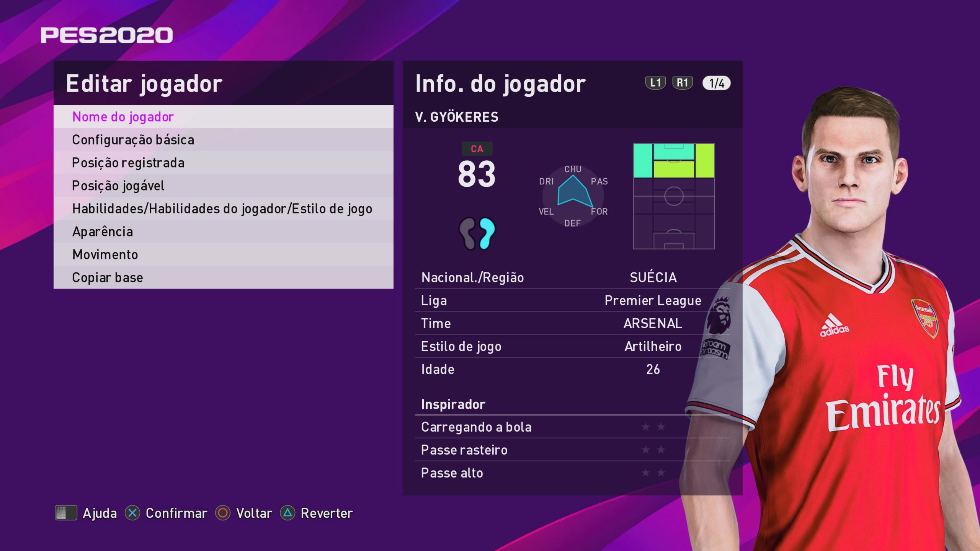Click the CA position badge

(477, 149)
